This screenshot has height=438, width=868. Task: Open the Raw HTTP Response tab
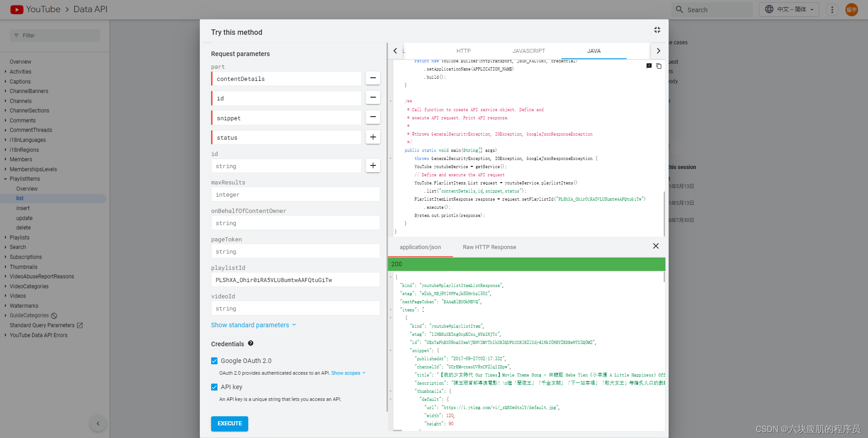click(489, 247)
